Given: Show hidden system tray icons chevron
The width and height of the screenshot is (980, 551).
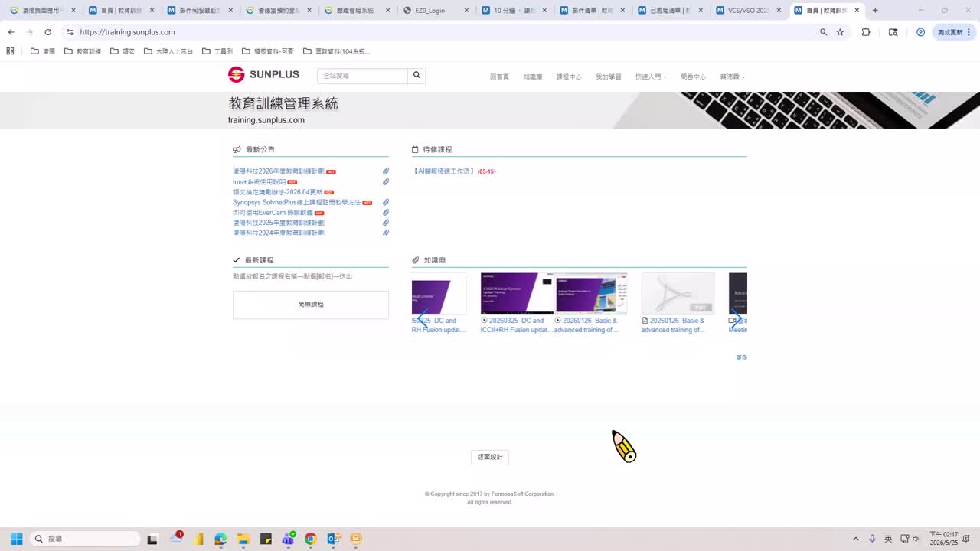Looking at the screenshot, I should click(x=855, y=539).
